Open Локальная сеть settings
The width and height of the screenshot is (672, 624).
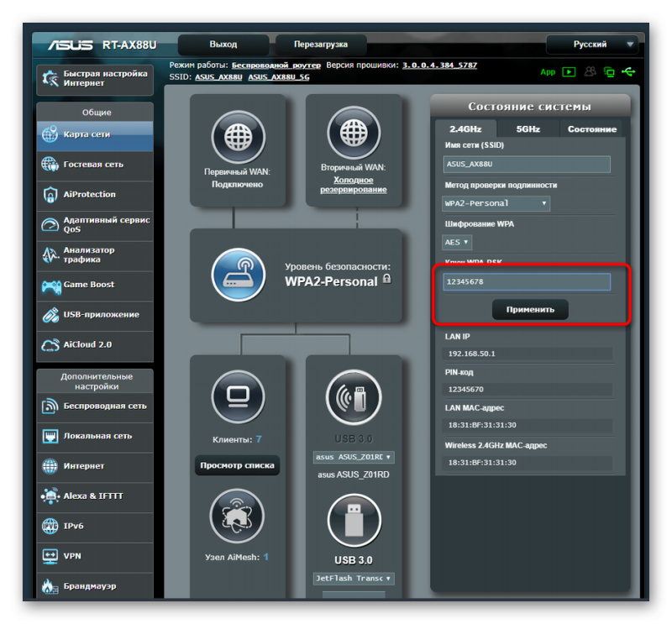coord(95,436)
